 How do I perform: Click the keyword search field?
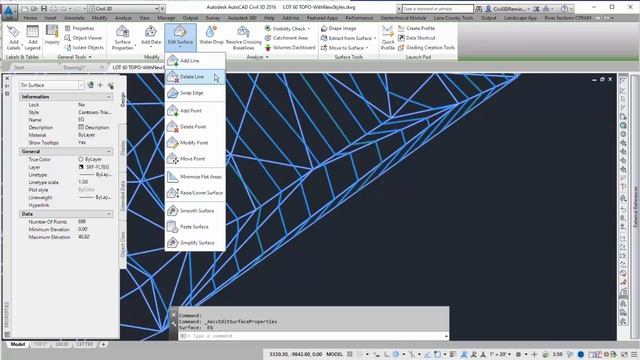(x=437, y=9)
